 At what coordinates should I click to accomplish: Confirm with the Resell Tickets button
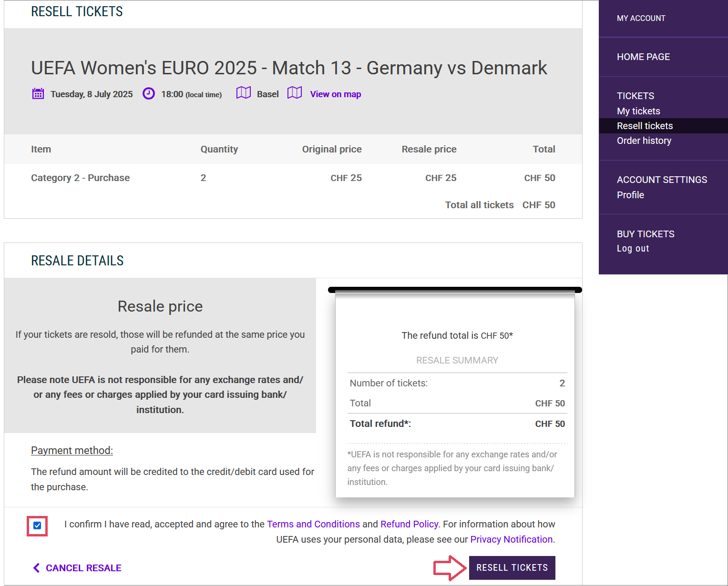tap(512, 568)
